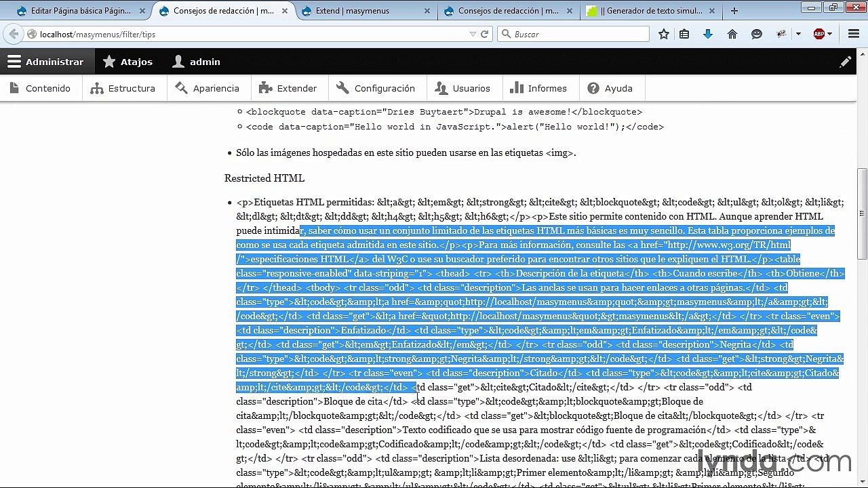
Task: Open a new browser tab
Action: [734, 11]
